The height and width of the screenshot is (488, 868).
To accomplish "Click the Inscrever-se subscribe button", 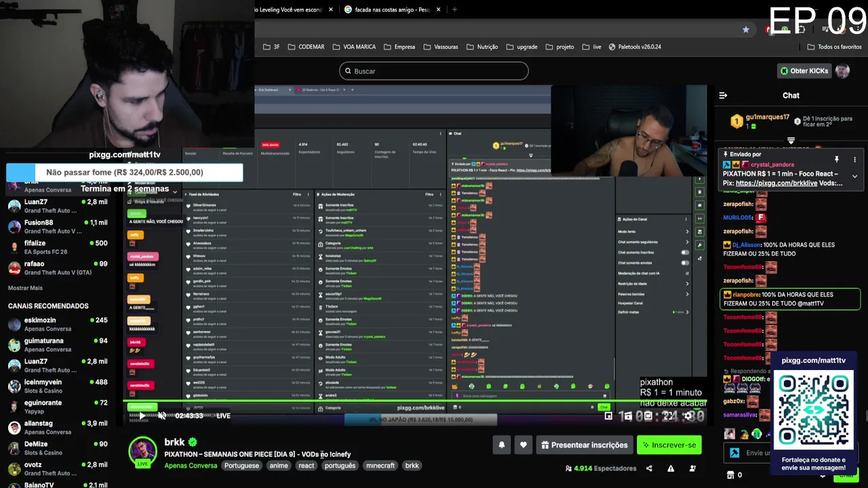I will 669,445.
